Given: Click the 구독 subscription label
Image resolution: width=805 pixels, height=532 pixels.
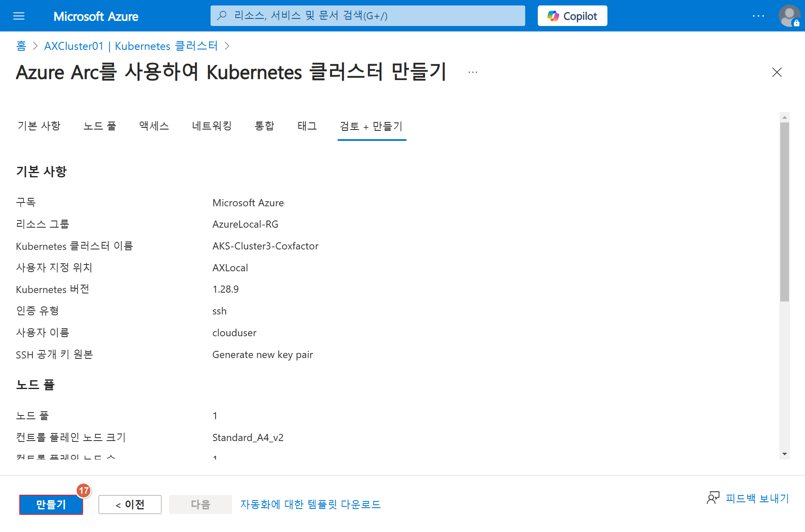Looking at the screenshot, I should coord(26,202).
